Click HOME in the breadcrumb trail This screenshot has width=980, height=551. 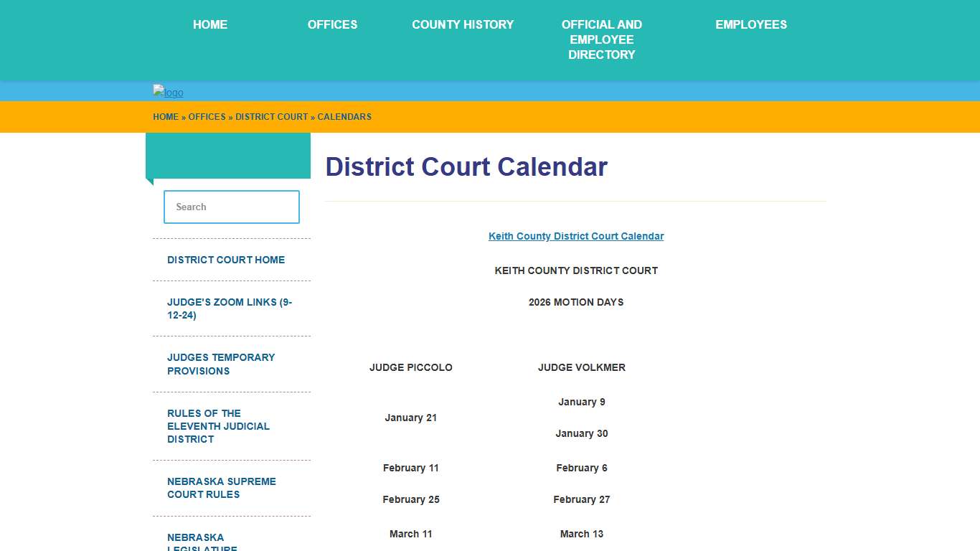tap(166, 117)
